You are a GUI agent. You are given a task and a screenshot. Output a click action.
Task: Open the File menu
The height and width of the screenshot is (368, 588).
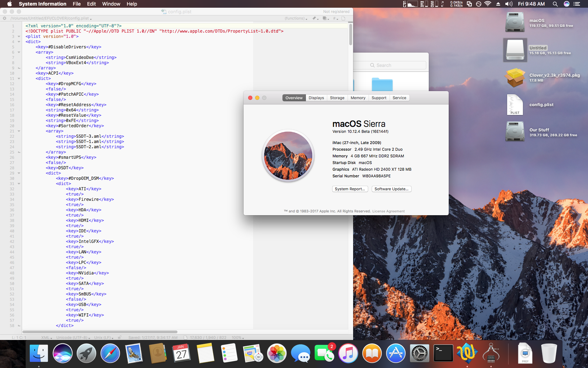coord(77,4)
